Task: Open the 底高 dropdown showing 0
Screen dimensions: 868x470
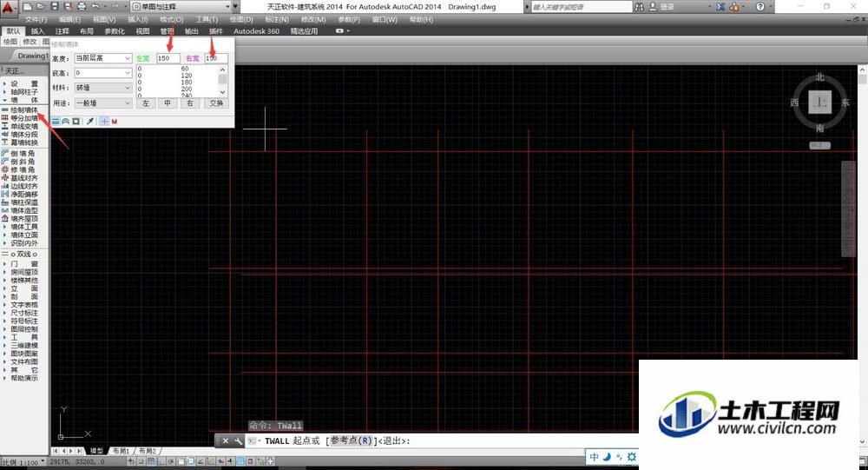Action: coord(103,73)
